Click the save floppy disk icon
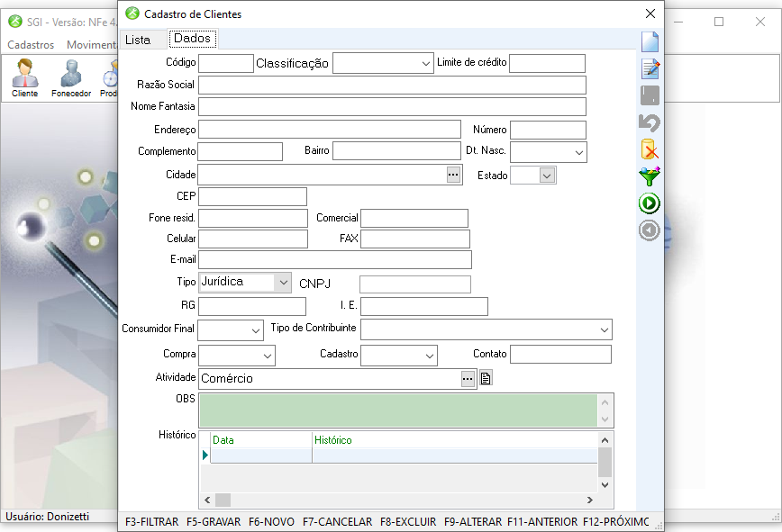 [650, 95]
